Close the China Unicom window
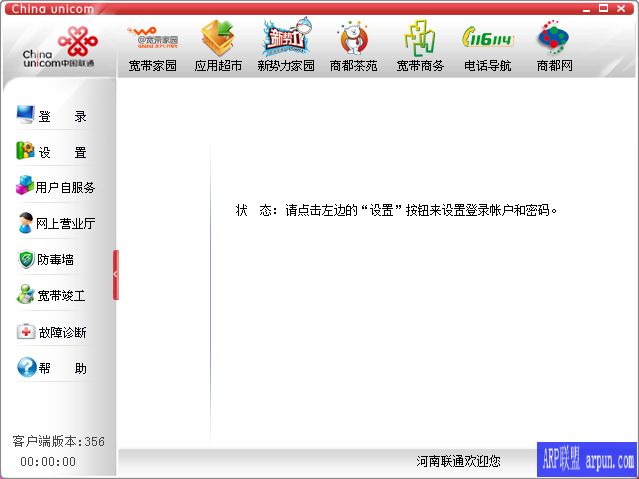 [x=621, y=8]
